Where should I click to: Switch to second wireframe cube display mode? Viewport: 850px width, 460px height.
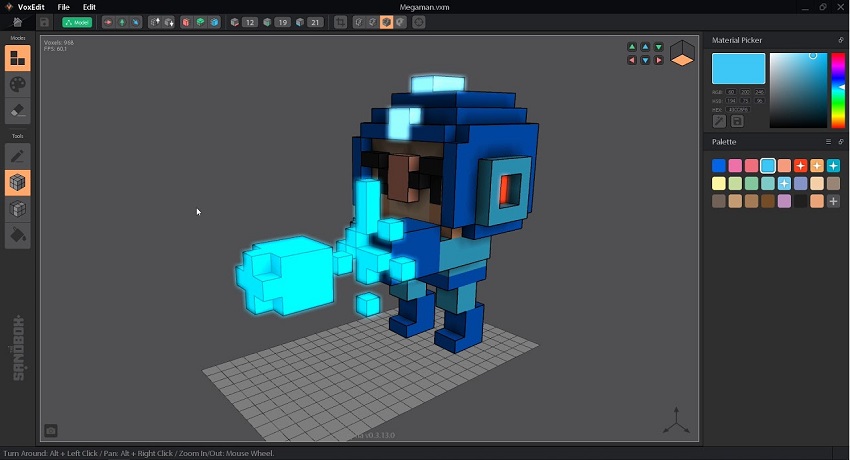pos(372,22)
